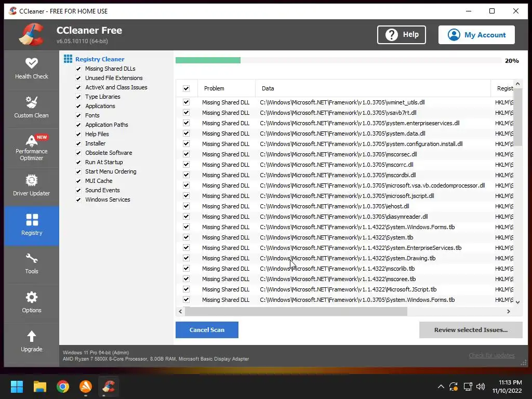Uncheck the vsavb7rt.dll result row
Screen dimensions: 532x399
[187, 113]
